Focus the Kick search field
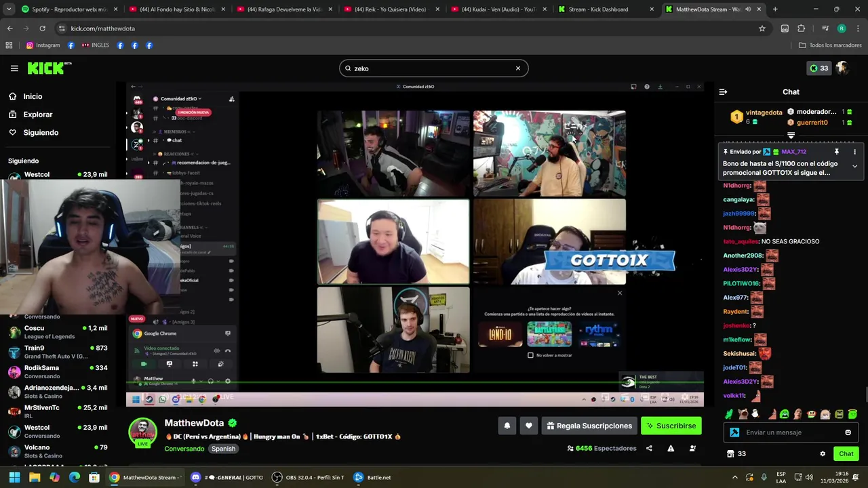Image resolution: width=868 pixels, height=488 pixels. click(x=433, y=68)
